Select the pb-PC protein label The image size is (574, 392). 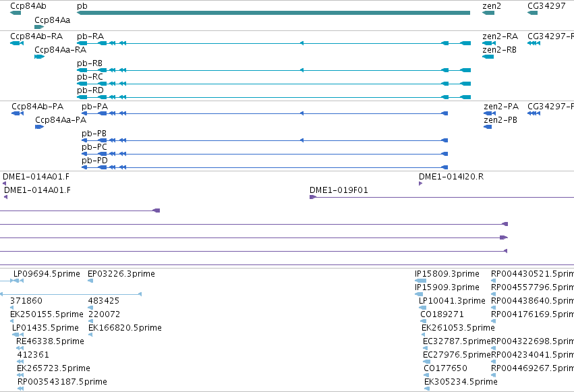click(x=94, y=147)
